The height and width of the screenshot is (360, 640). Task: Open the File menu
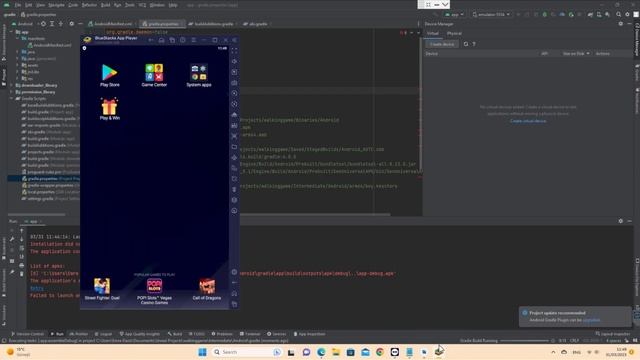[18, 5]
